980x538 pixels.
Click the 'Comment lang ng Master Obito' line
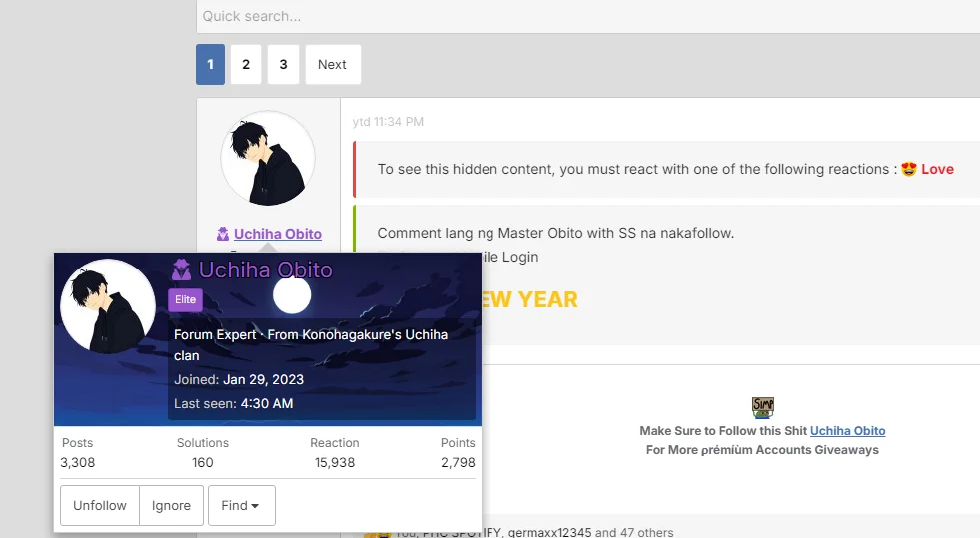tap(555, 233)
